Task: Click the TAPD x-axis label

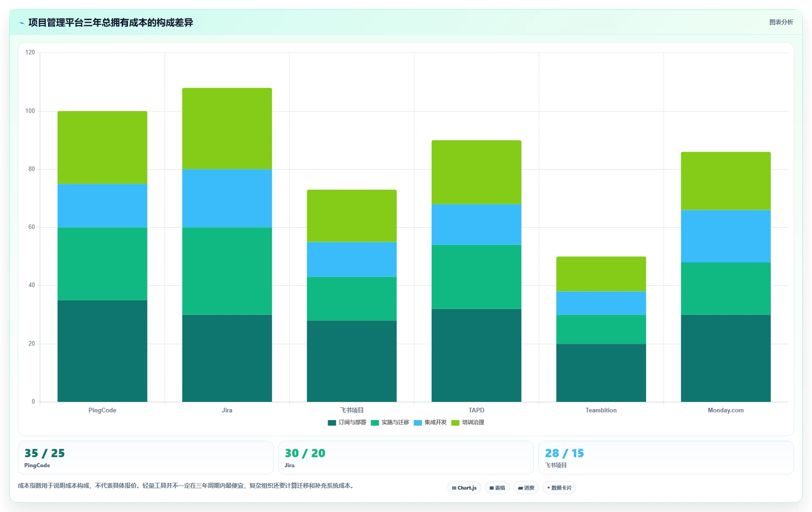Action: [x=477, y=410]
